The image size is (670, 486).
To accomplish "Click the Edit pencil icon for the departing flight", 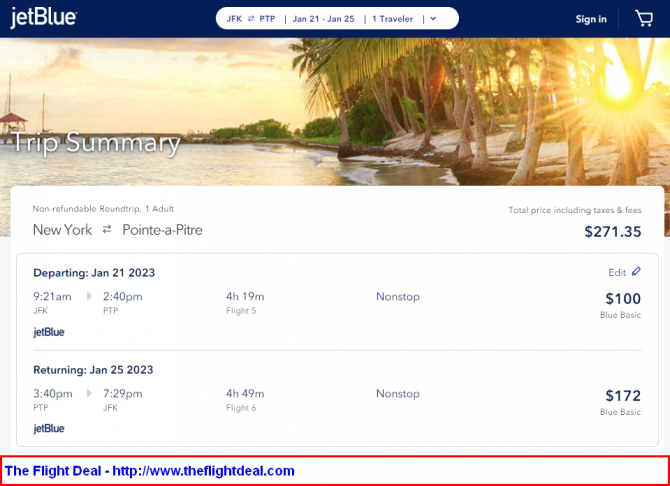I will (x=636, y=271).
